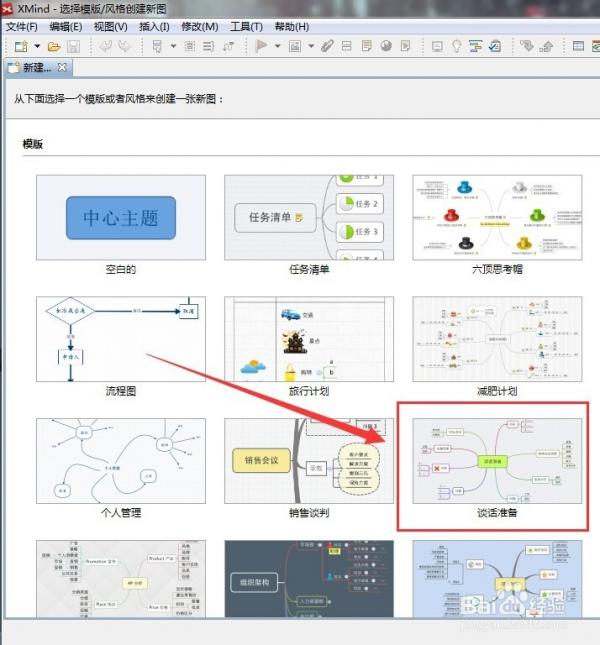
Task: Select the fishbone-style template at bottom left
Action: pyautogui.click(x=121, y=579)
